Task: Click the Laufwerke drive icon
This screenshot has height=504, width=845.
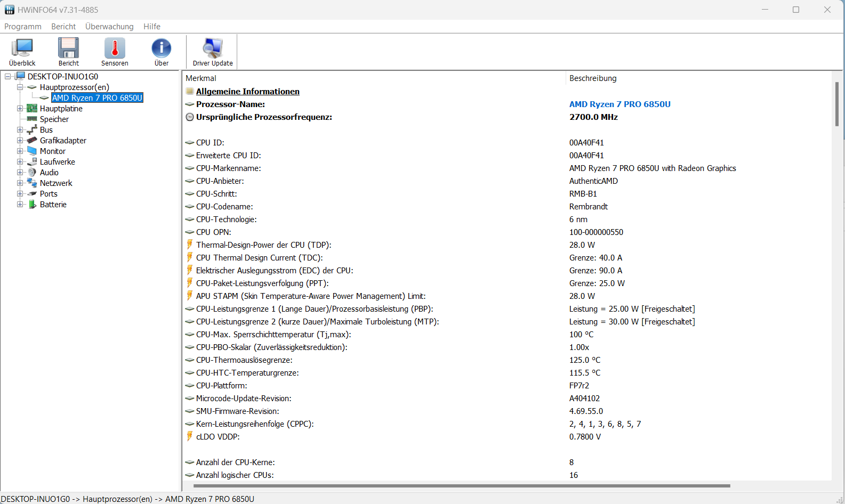Action: [x=32, y=161]
